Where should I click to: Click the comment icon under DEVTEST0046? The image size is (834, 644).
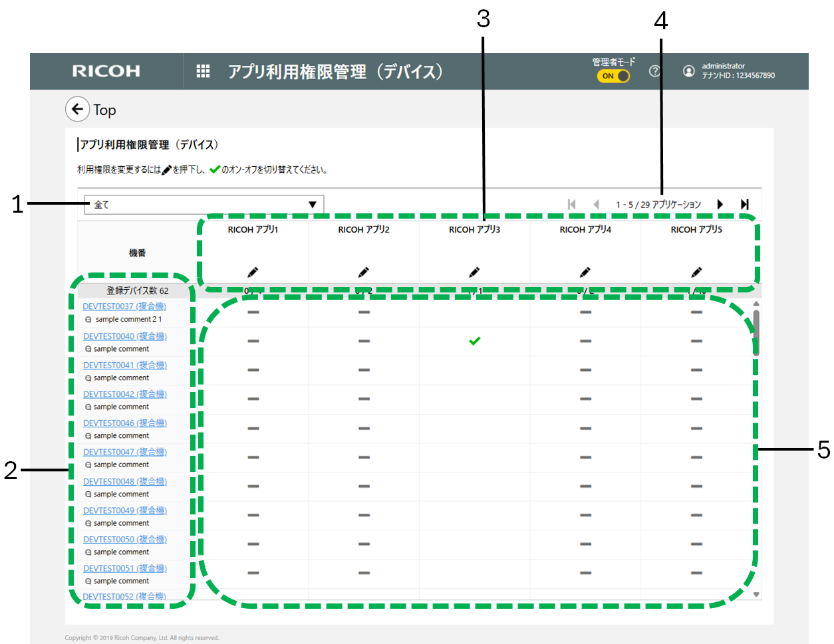click(x=88, y=436)
